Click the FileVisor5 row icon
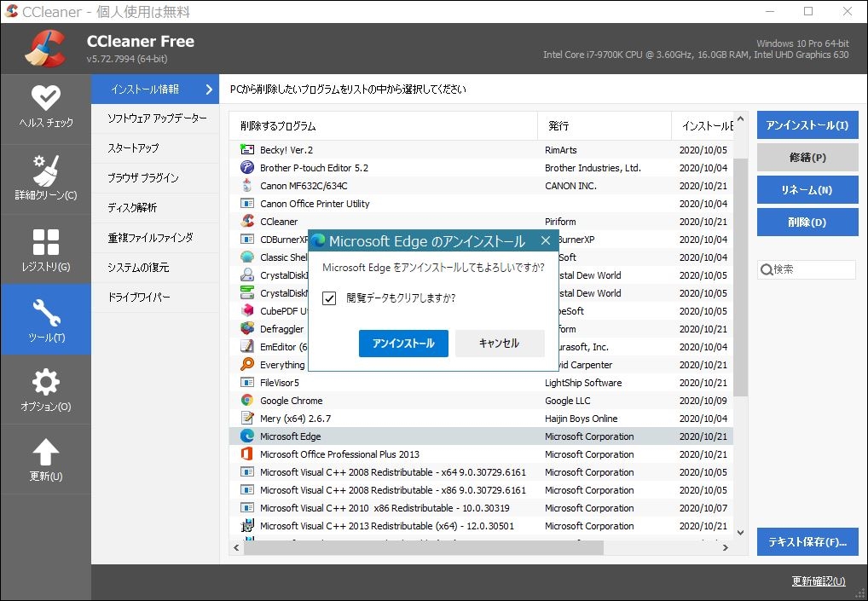The height and width of the screenshot is (601, 868). (247, 383)
